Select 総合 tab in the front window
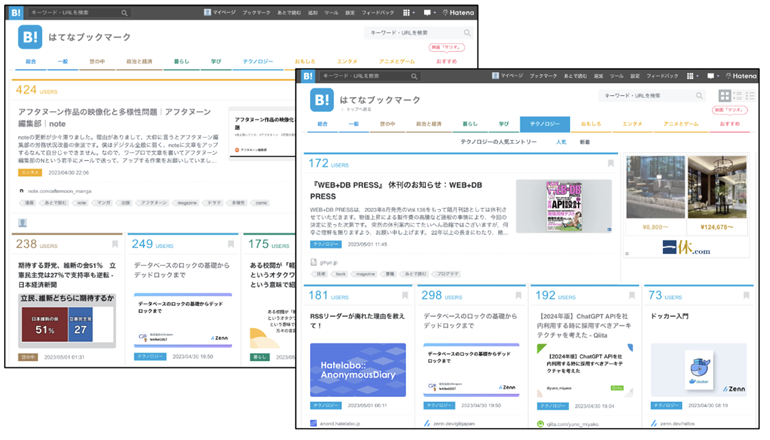The image size is (770, 440). (322, 124)
